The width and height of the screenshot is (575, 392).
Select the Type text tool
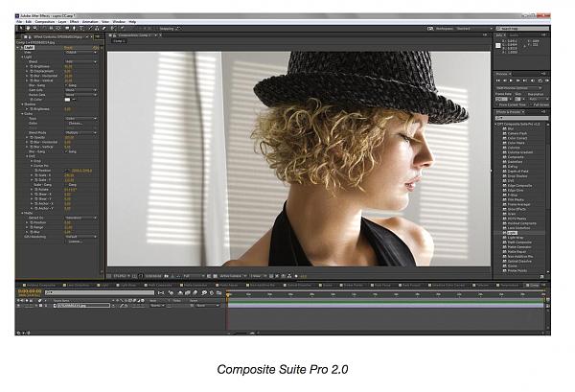(x=81, y=28)
